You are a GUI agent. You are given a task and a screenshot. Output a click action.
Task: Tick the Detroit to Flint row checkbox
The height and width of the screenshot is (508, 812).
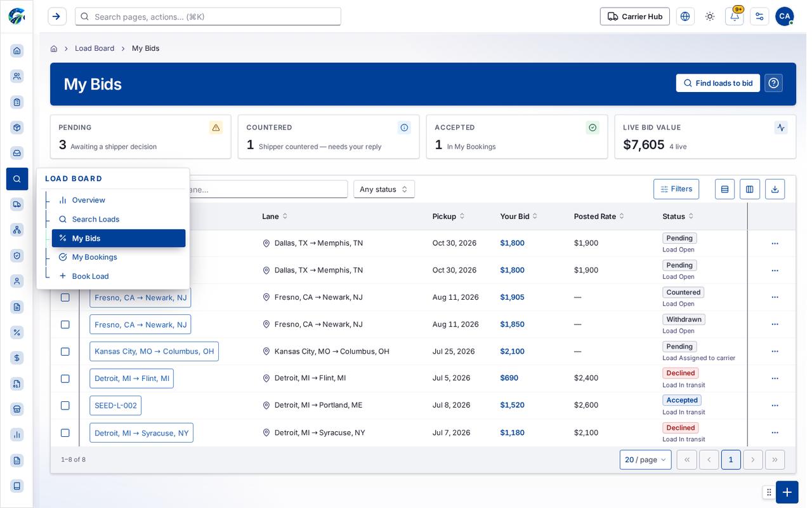(65, 378)
